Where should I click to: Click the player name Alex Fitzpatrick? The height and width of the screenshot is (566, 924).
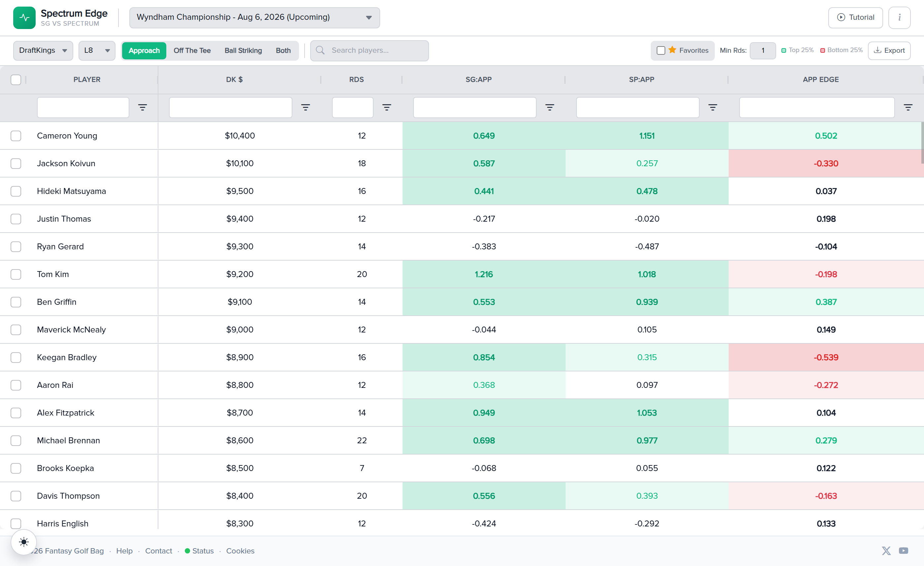66,413
